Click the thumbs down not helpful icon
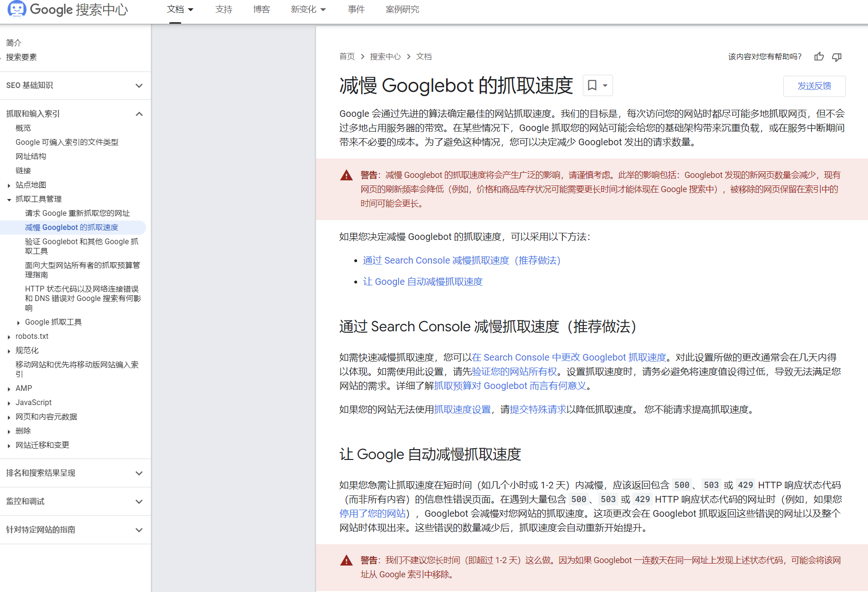Viewport: 868px width, 592px height. click(x=837, y=57)
